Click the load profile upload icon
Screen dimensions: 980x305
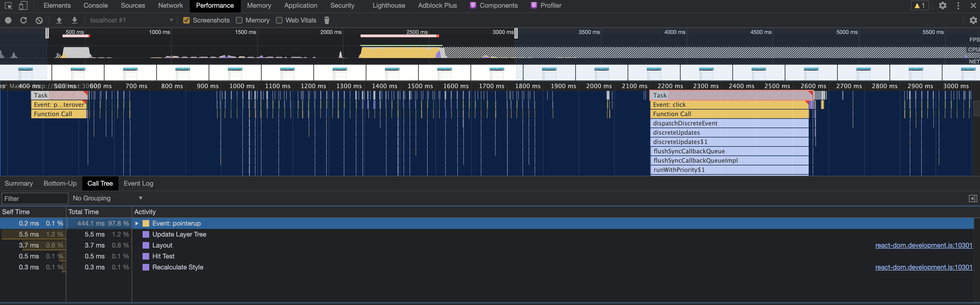tap(59, 20)
